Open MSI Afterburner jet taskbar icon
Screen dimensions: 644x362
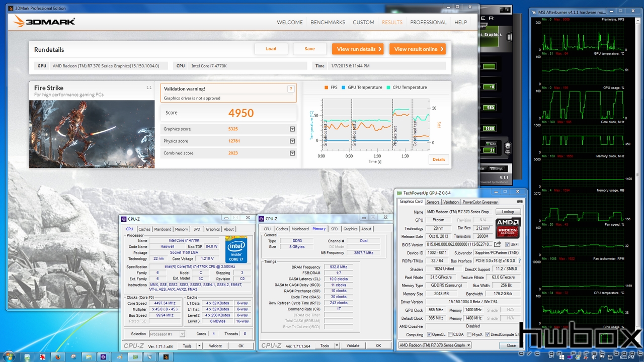[150, 356]
